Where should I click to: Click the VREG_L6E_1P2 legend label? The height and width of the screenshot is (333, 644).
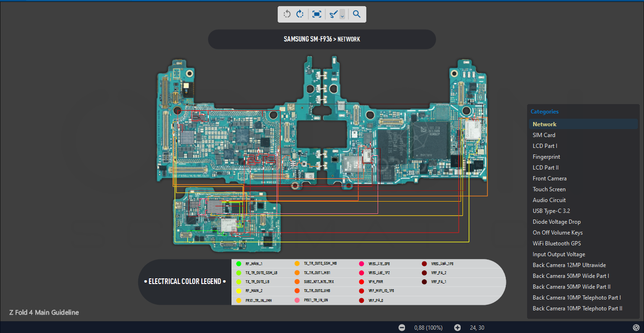tap(379, 273)
